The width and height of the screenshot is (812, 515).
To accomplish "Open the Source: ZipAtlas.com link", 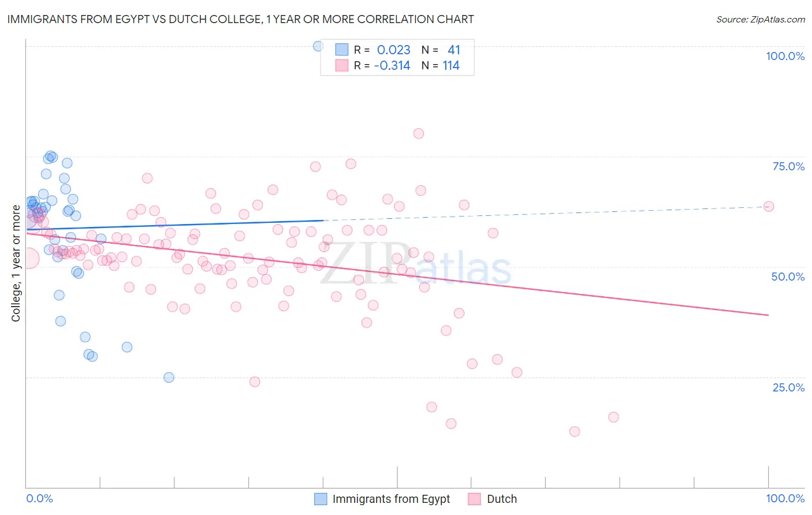I will click(x=761, y=19).
